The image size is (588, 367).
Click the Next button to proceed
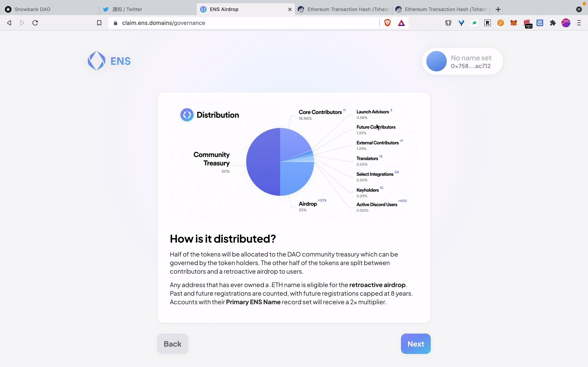tap(416, 344)
